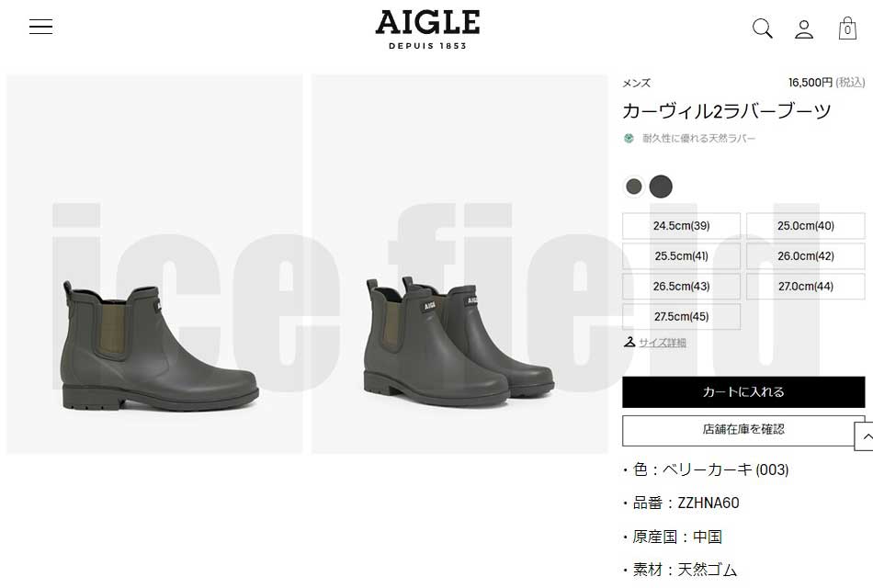Select the dark gray color swatch
This screenshot has width=873, height=588.
click(x=661, y=187)
